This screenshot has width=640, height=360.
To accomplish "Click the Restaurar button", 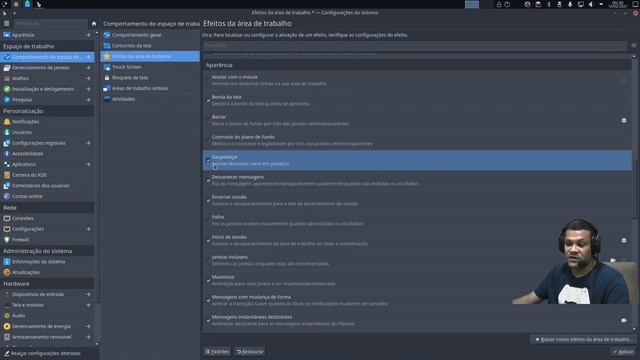I will 250,351.
